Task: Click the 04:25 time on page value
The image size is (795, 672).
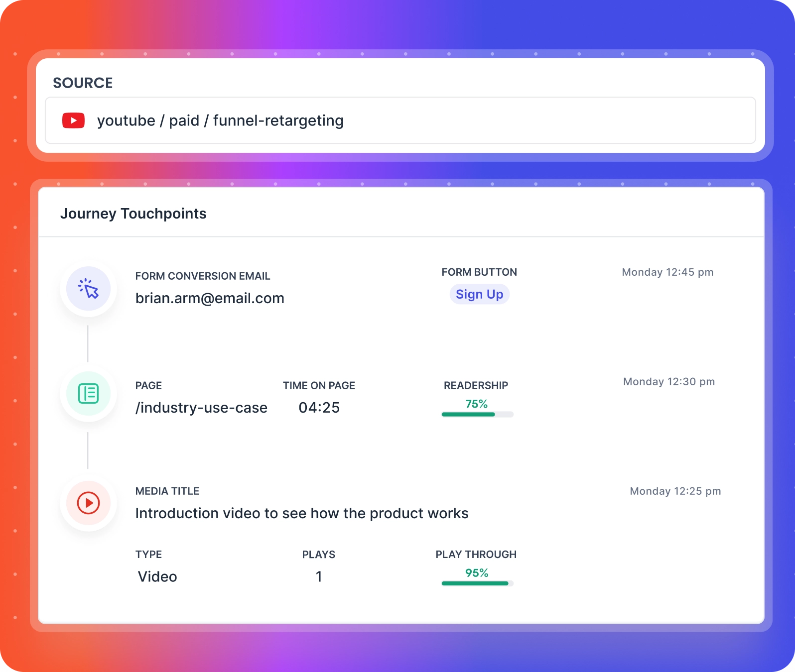Action: pyautogui.click(x=319, y=408)
